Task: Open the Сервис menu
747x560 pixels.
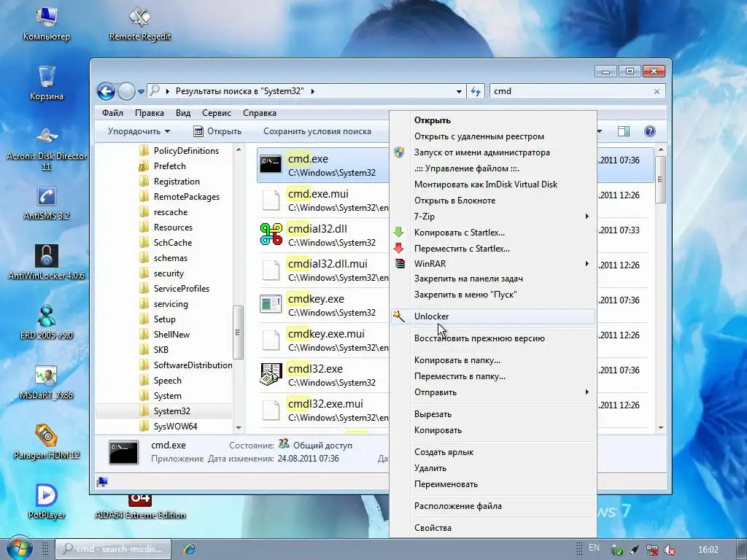Action: 216,113
